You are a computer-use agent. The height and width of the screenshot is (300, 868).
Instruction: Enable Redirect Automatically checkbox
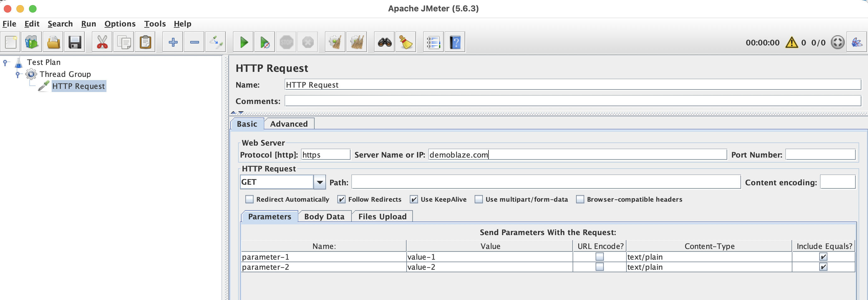(249, 199)
